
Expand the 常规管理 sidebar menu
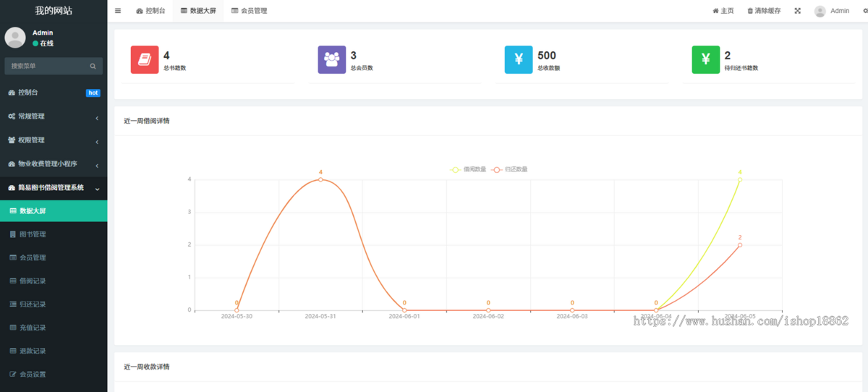click(54, 116)
